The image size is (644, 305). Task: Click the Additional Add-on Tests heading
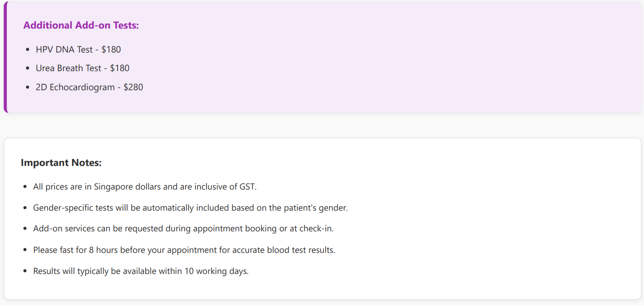point(81,25)
